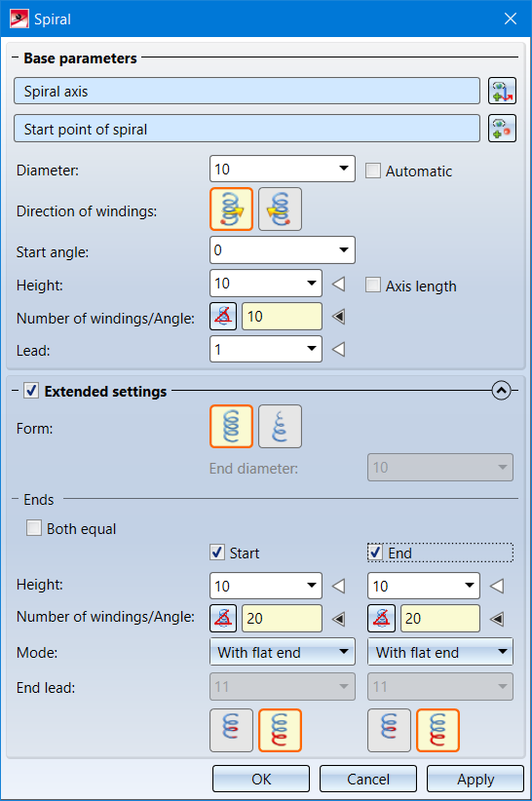Check the Axis length option
532x801 pixels.
tap(373, 286)
